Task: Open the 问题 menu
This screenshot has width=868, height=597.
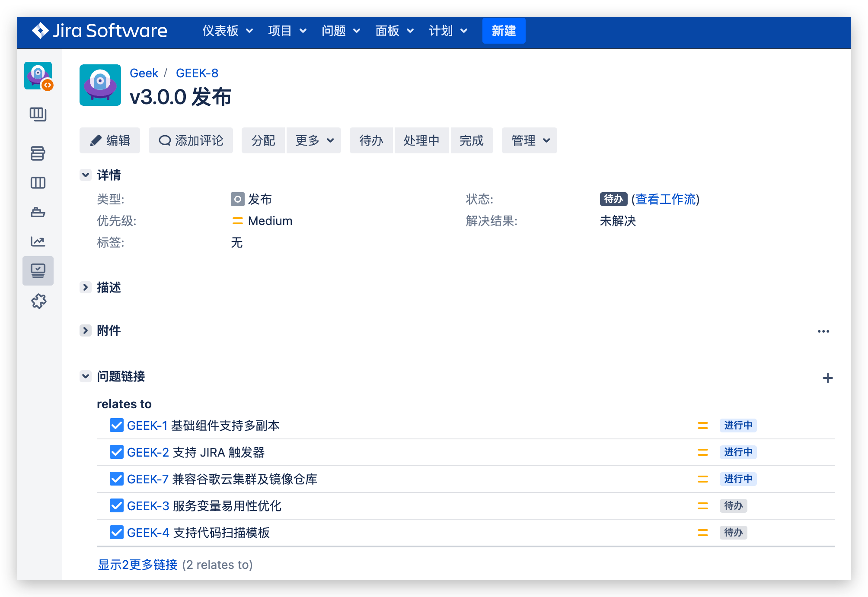Action: [x=341, y=31]
